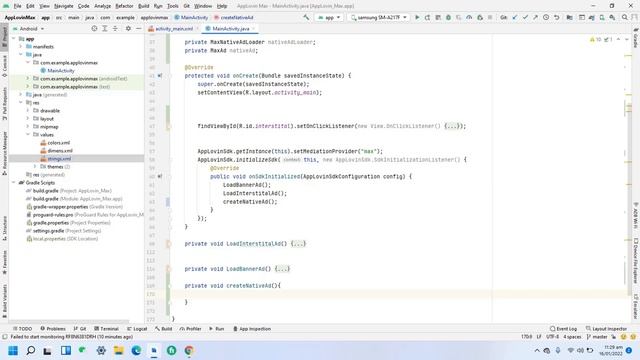Expand the themes node
Viewport: 640px width, 360px height.
[35, 167]
